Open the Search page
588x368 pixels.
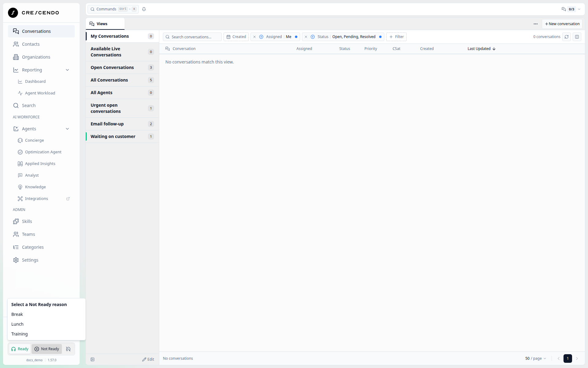click(x=41, y=105)
